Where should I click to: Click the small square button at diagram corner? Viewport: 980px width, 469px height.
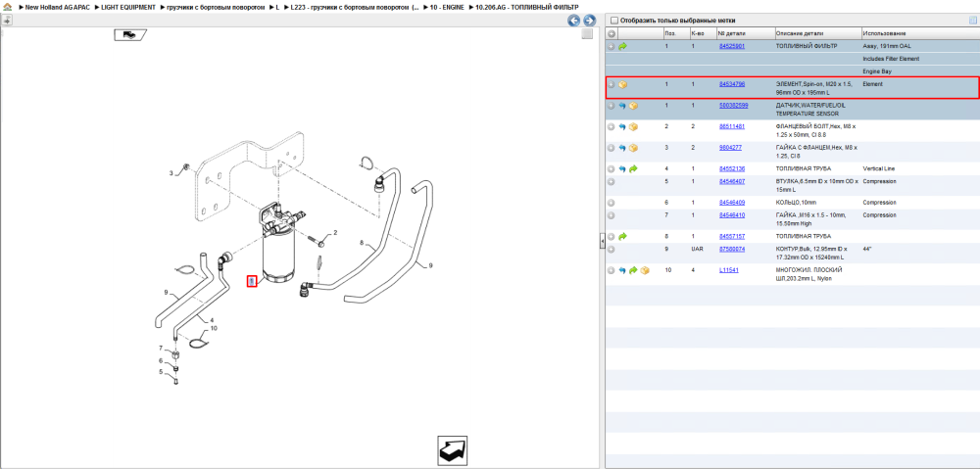click(587, 34)
